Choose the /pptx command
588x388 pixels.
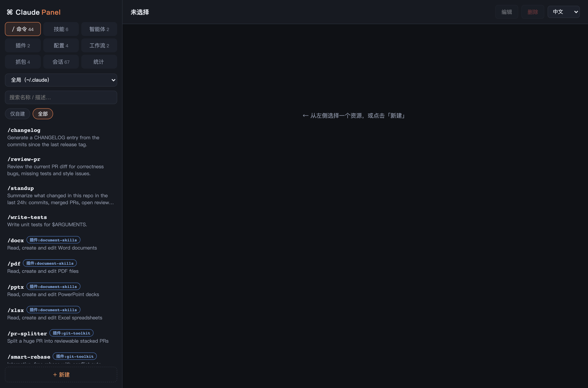pos(61,291)
